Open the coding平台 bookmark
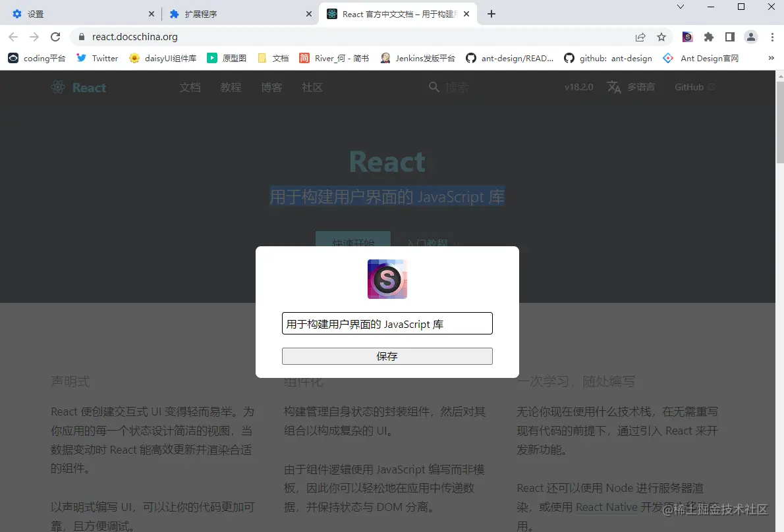This screenshot has width=784, height=532. pyautogui.click(x=36, y=58)
